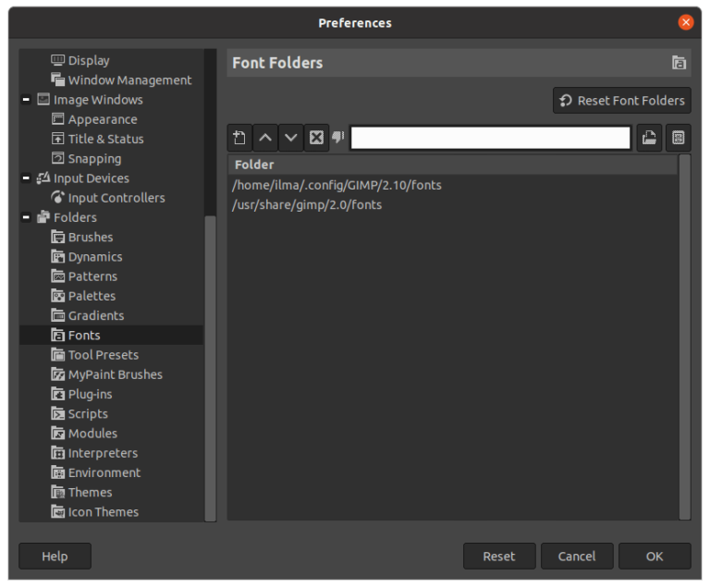Click the Plug-ins folder icon

[57, 394]
